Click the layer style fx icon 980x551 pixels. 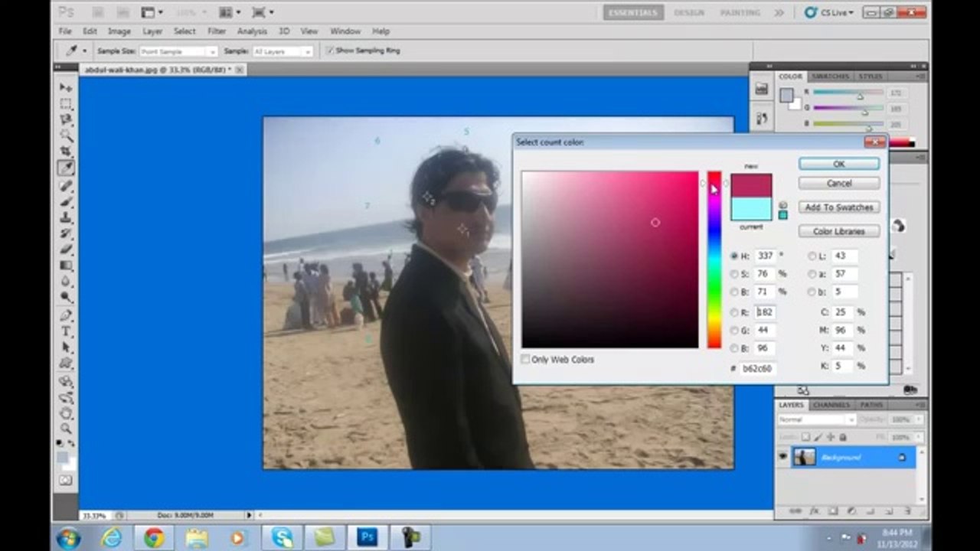[x=814, y=510]
